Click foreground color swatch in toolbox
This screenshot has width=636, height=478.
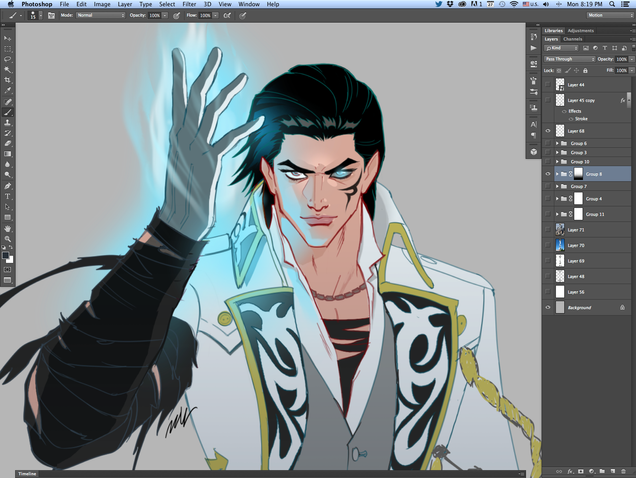[x=5, y=255]
